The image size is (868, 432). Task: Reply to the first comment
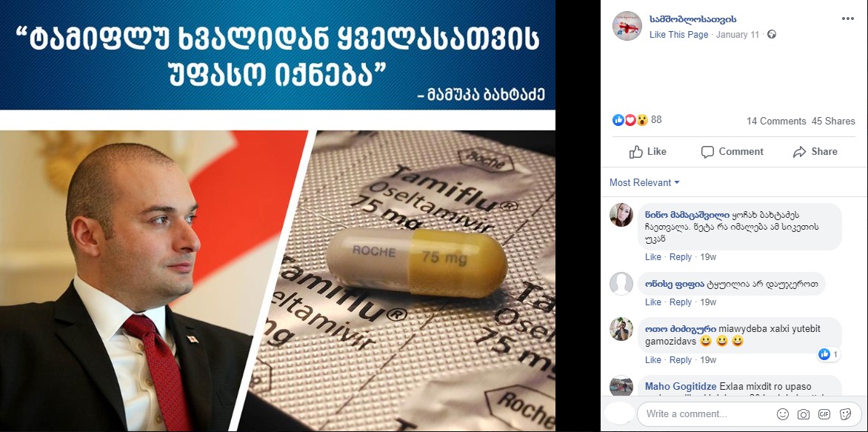coord(681,257)
